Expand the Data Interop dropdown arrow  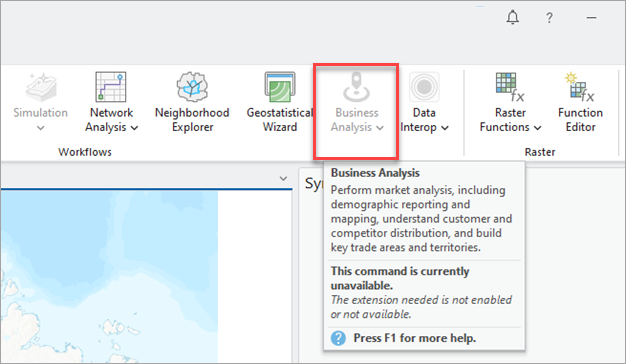tap(445, 128)
